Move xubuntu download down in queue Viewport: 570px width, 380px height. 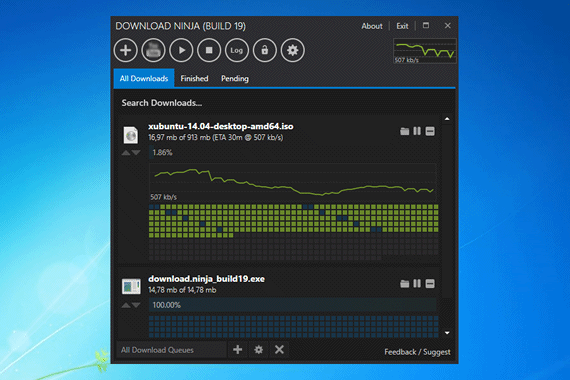[136, 153]
